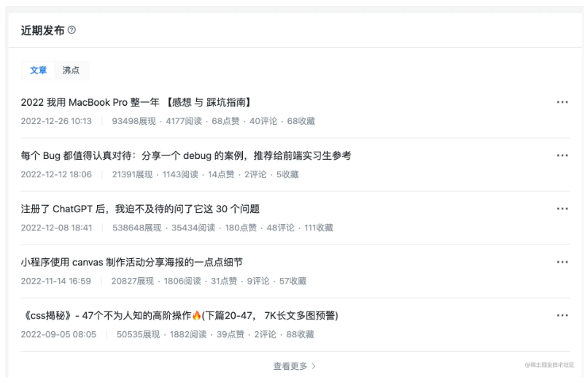Click date 2022-12-08 18:41

pyautogui.click(x=56, y=228)
